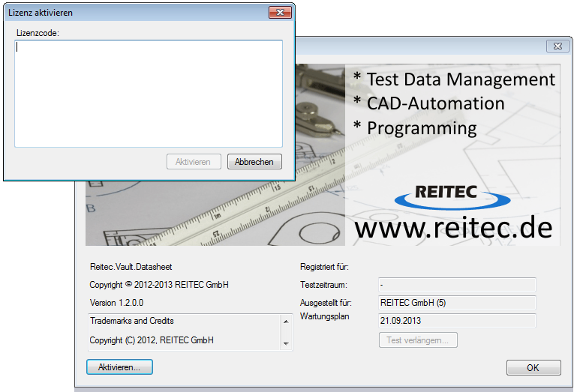Click the Trademarks and Credits text box
Viewport: 577px width, 392px height.
click(x=184, y=331)
